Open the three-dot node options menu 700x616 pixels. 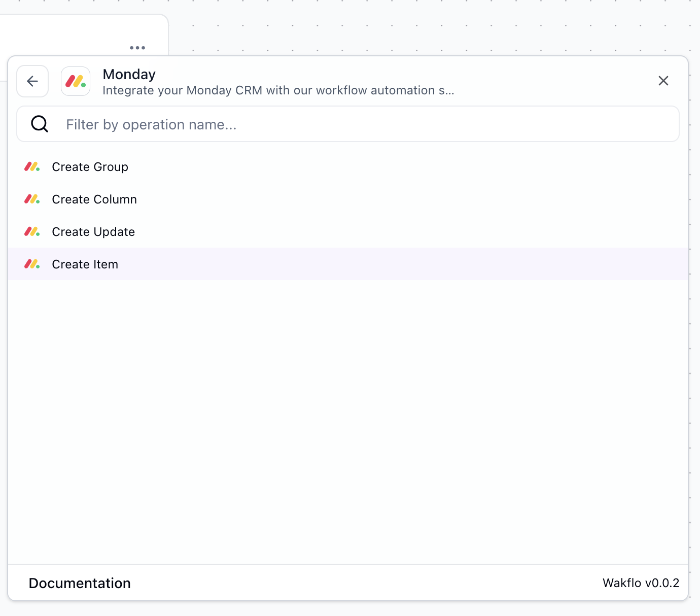137,48
